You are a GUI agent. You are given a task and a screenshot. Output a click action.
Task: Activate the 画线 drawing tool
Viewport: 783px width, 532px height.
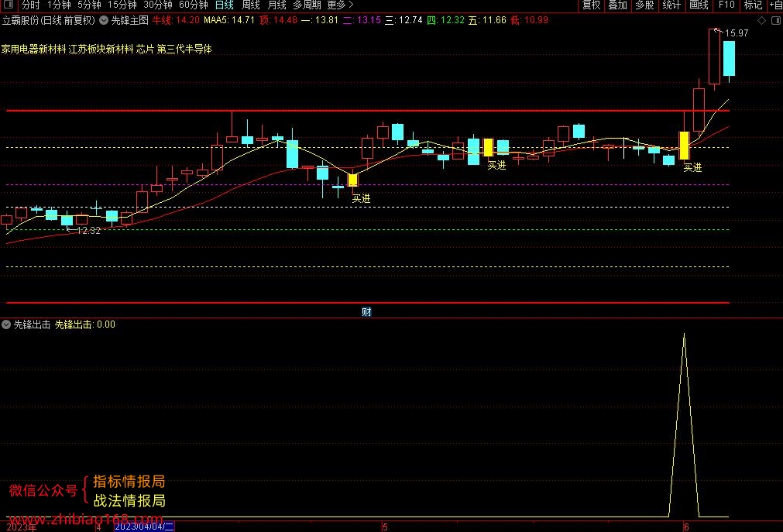[x=699, y=5]
